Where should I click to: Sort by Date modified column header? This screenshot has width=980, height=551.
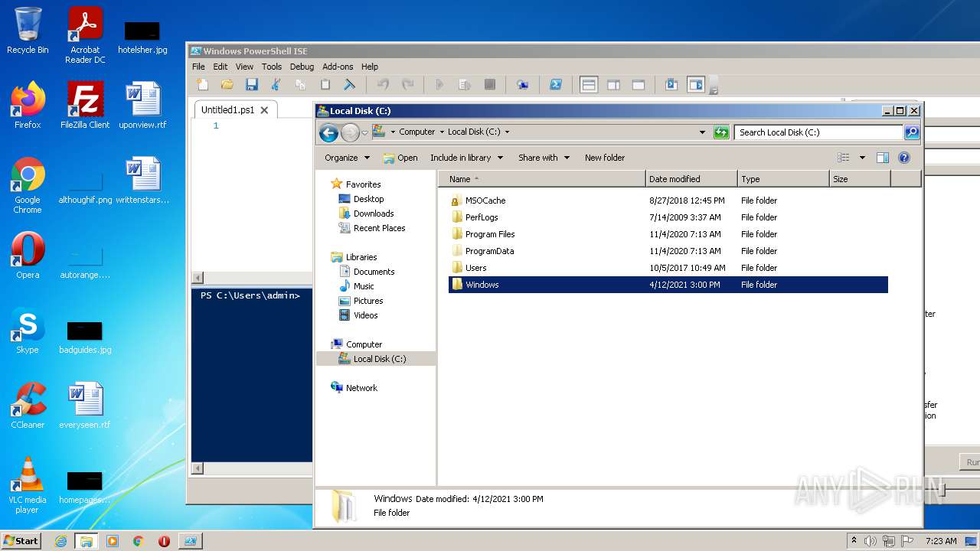tap(691, 179)
